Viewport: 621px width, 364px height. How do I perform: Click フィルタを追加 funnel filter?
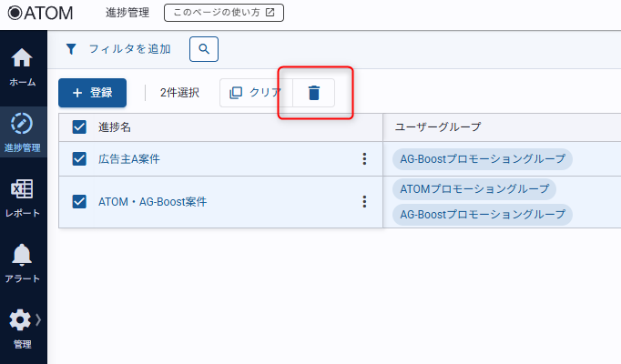(x=118, y=49)
